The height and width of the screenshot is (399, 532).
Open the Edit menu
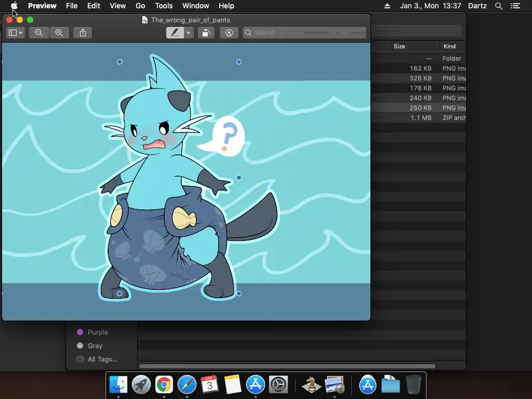(94, 6)
